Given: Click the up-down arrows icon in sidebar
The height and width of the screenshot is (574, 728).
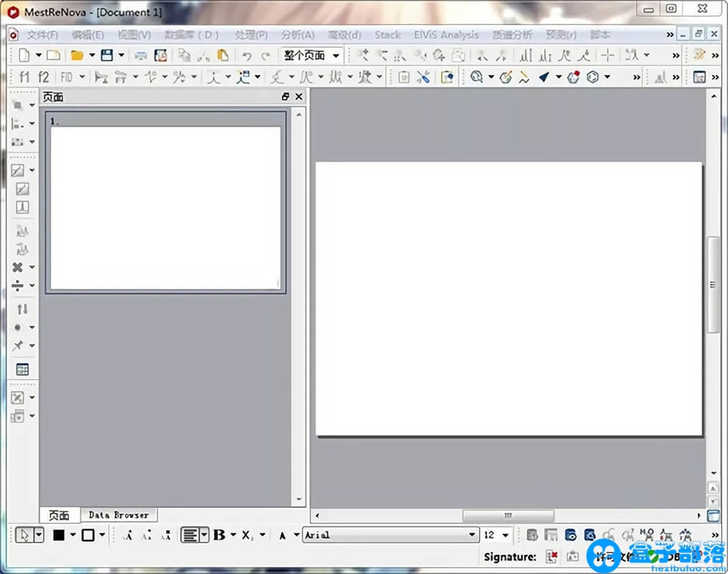Looking at the screenshot, I should click(x=22, y=309).
